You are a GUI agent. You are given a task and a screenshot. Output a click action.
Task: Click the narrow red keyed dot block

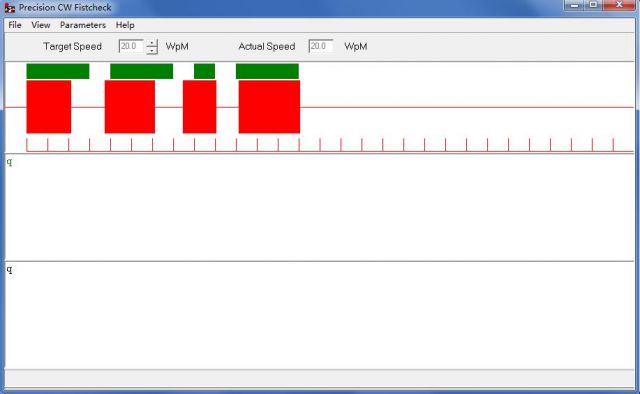pyautogui.click(x=200, y=107)
